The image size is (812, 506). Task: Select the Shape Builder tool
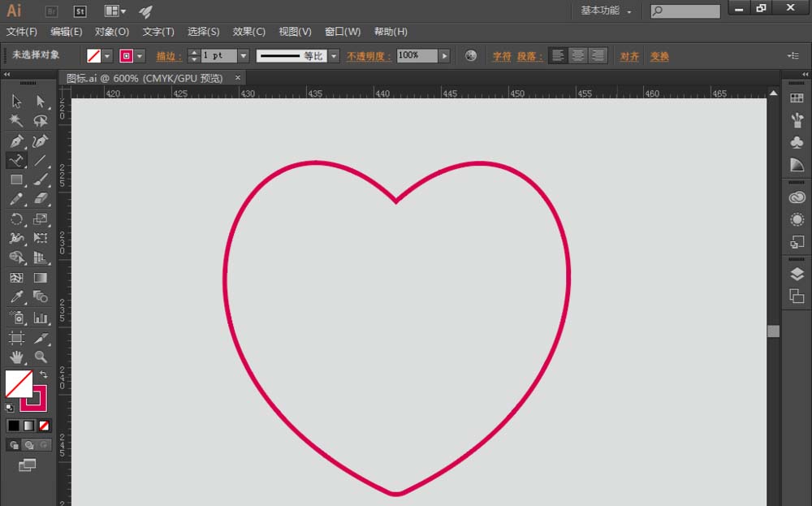click(16, 257)
